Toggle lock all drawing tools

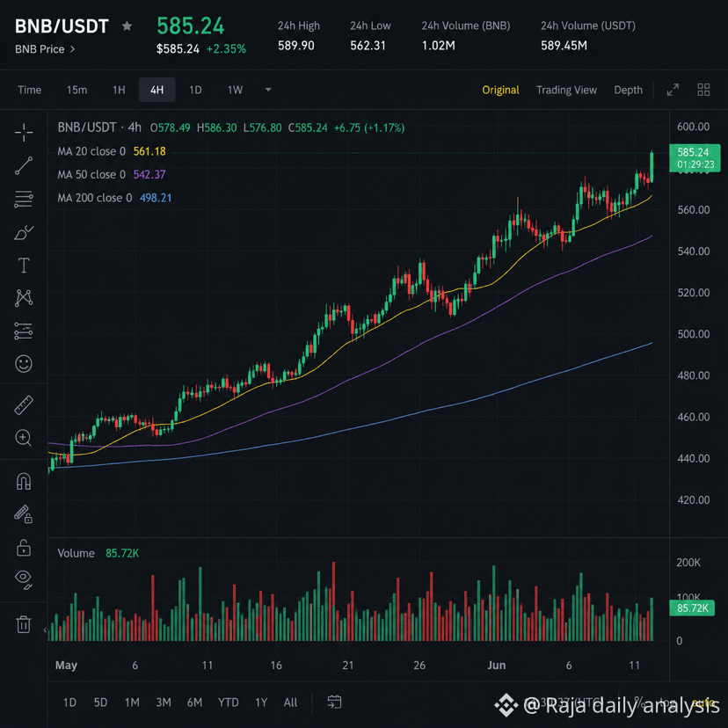[x=24, y=548]
